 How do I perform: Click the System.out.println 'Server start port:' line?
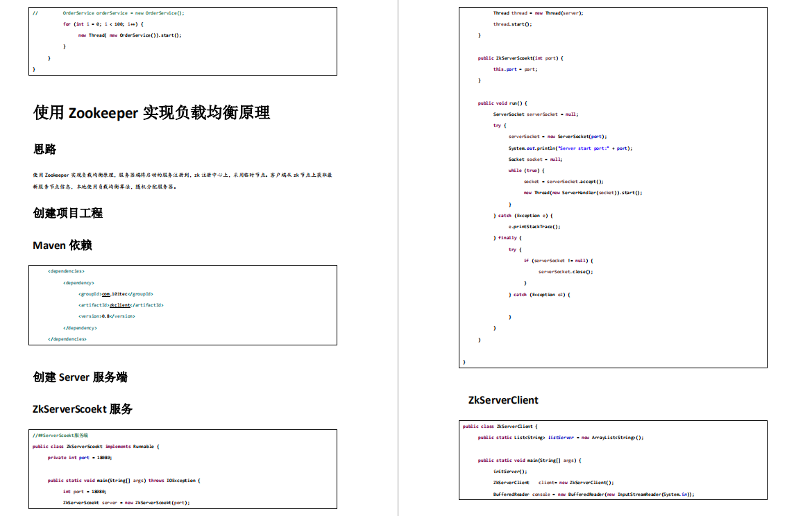[570, 148]
